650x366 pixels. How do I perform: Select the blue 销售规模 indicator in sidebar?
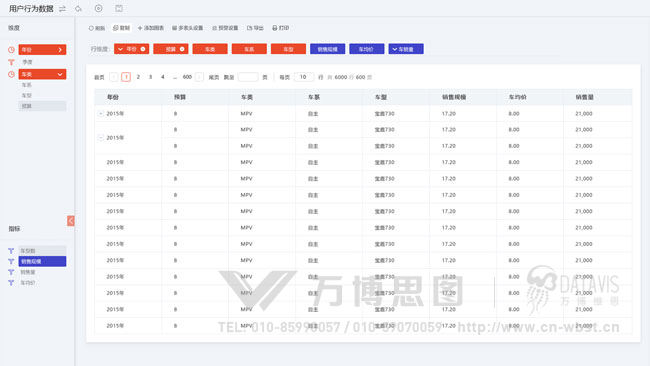click(42, 262)
